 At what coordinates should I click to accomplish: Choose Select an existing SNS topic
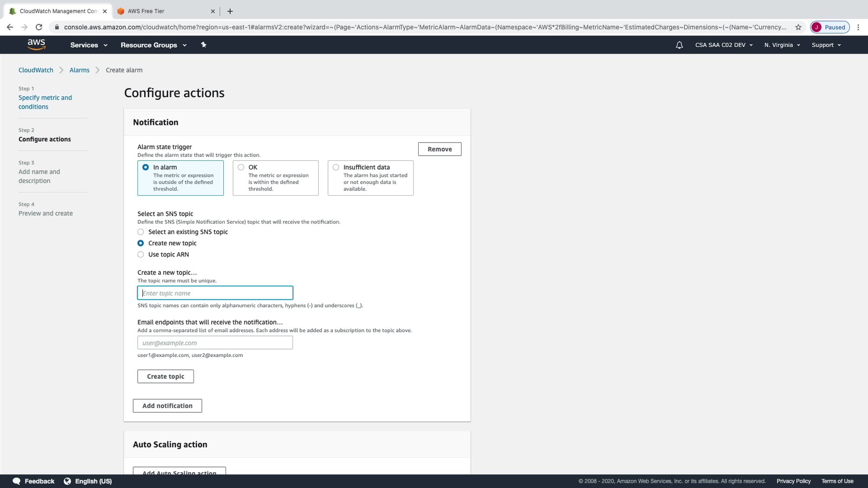(x=140, y=232)
